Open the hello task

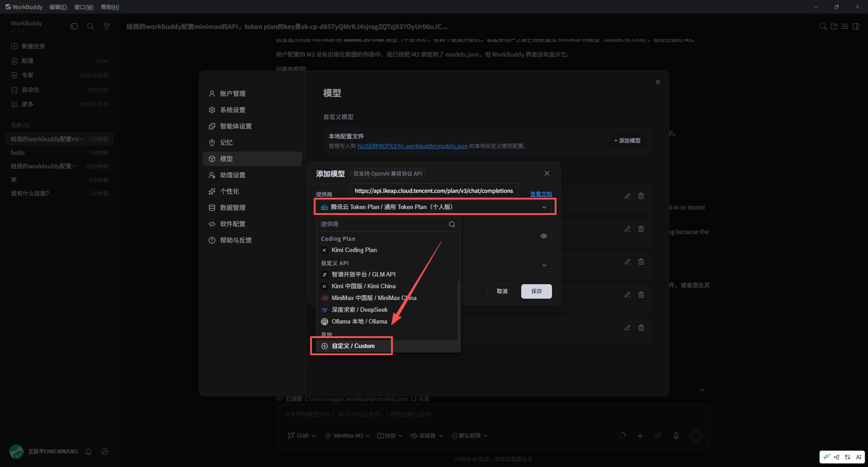click(x=60, y=152)
